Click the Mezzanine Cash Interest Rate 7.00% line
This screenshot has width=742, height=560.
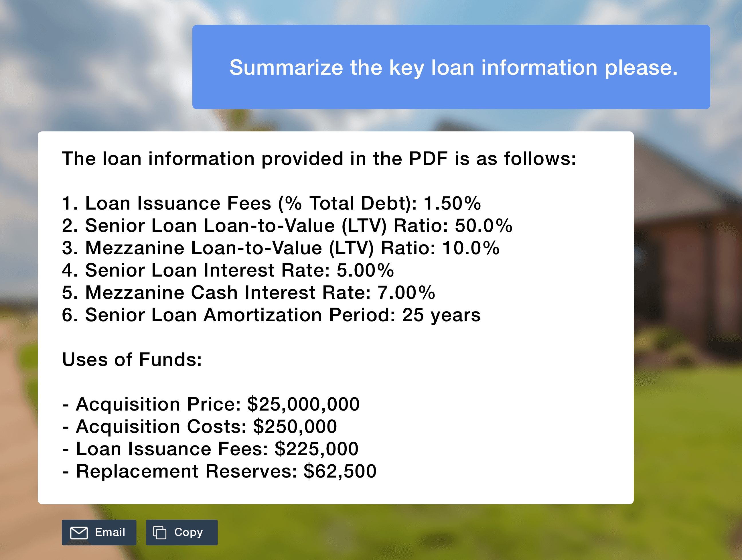[x=248, y=293]
